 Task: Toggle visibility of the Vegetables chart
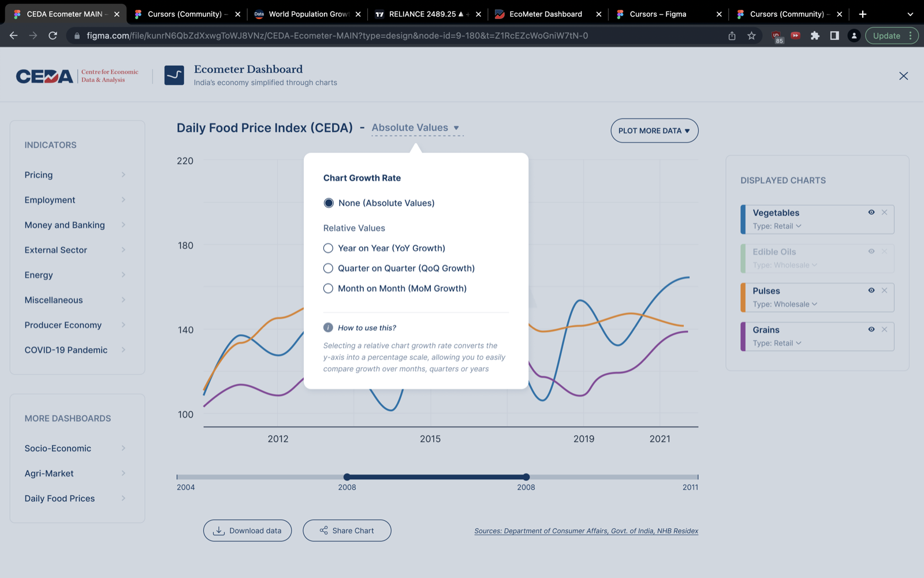click(x=871, y=212)
